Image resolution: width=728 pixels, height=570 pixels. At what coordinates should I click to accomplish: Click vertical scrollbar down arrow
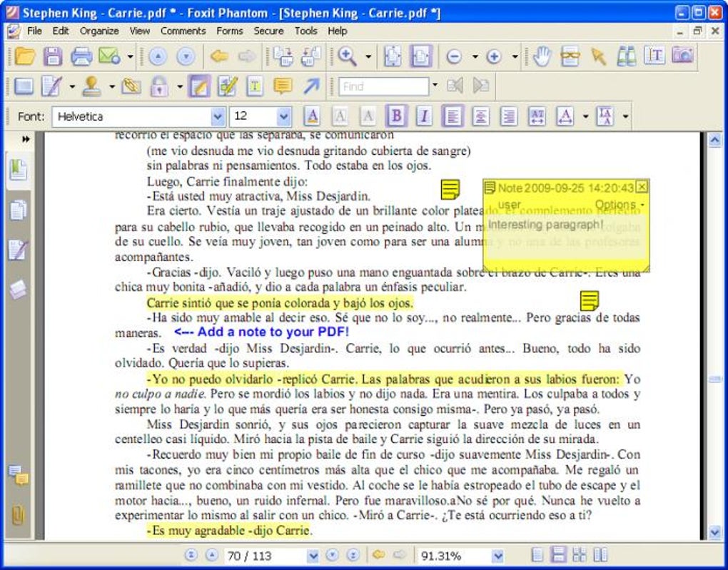(715, 532)
